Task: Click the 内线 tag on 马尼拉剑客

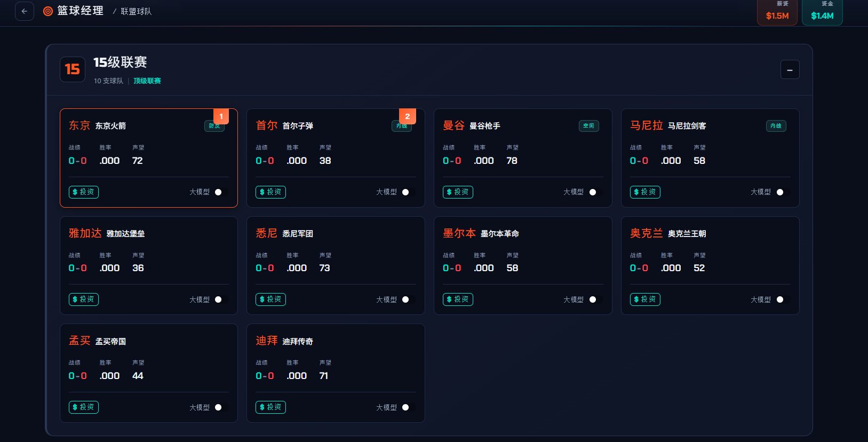Action: [x=776, y=126]
